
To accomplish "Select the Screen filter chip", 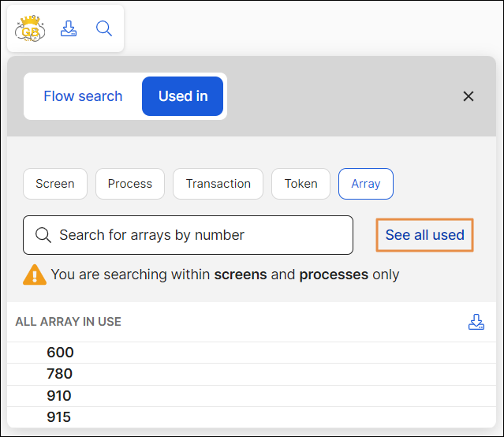I will [x=55, y=184].
